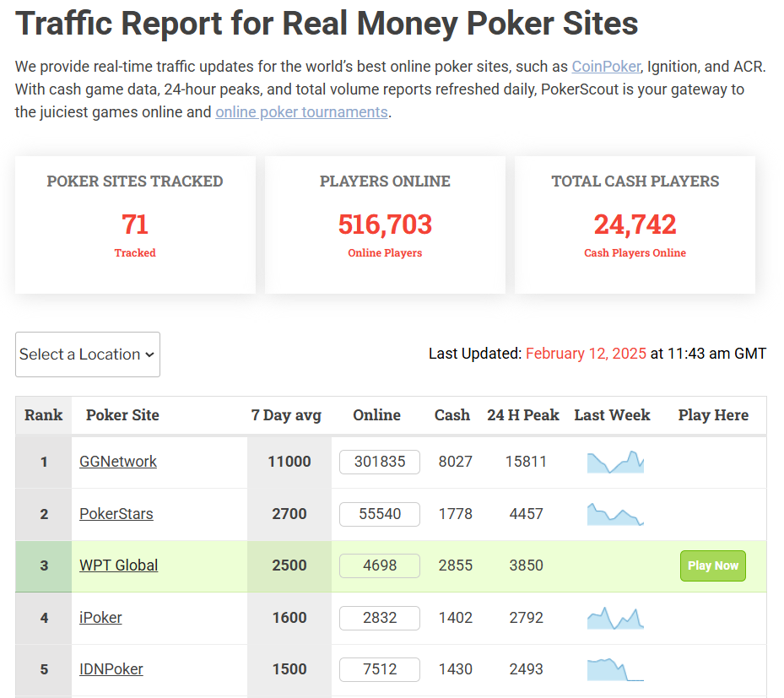Screen dimensions: 784x698
Task: Click the 24 H Peak column header
Action: 523,415
